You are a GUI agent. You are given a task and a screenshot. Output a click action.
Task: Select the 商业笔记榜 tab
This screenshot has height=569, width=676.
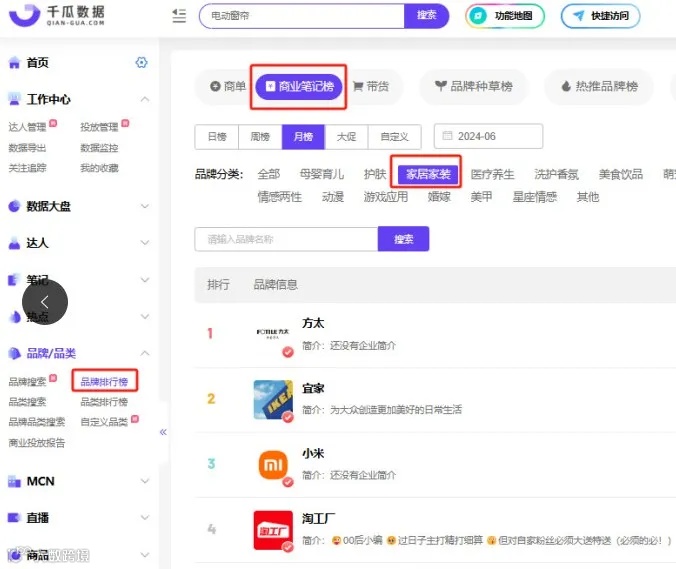pos(299,87)
